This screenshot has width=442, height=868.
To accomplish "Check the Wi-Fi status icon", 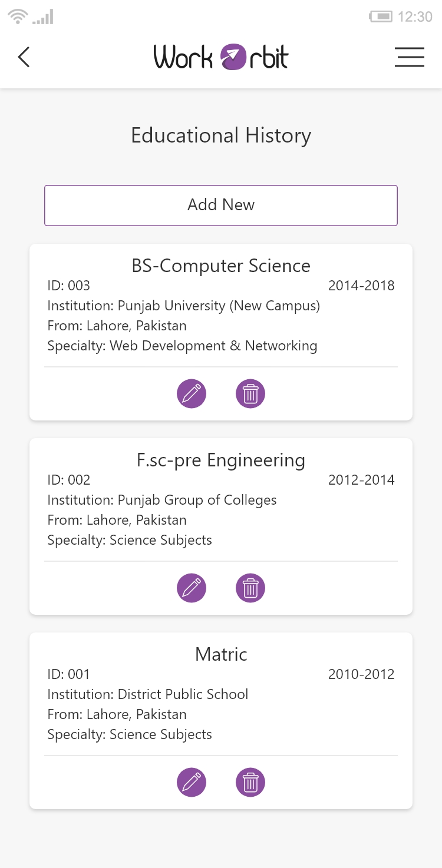I will click(x=18, y=17).
